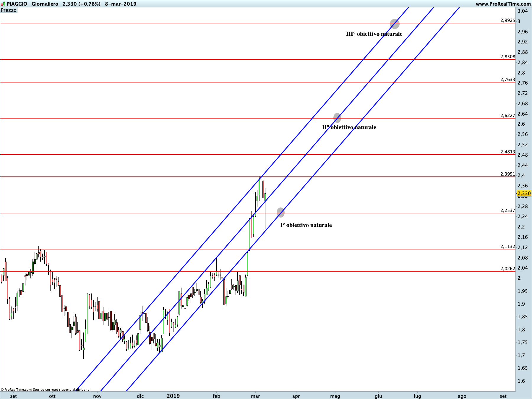Screen dimensions: 532x399
Task: Click the giu month label on time axis
Action: point(378,396)
